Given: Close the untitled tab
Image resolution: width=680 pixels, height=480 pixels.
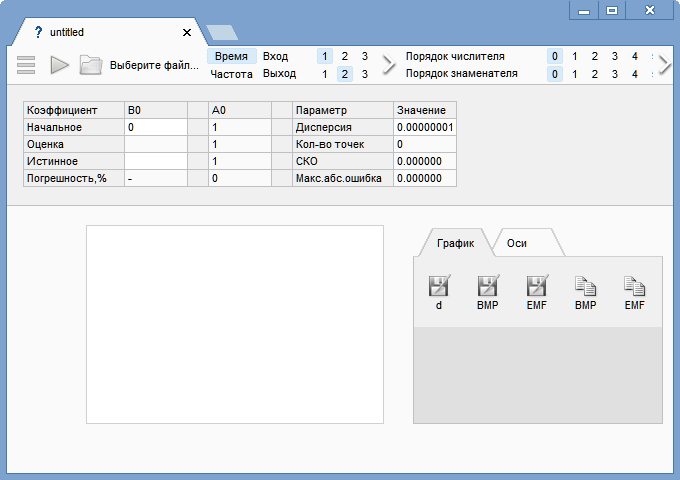Looking at the screenshot, I should click(187, 33).
